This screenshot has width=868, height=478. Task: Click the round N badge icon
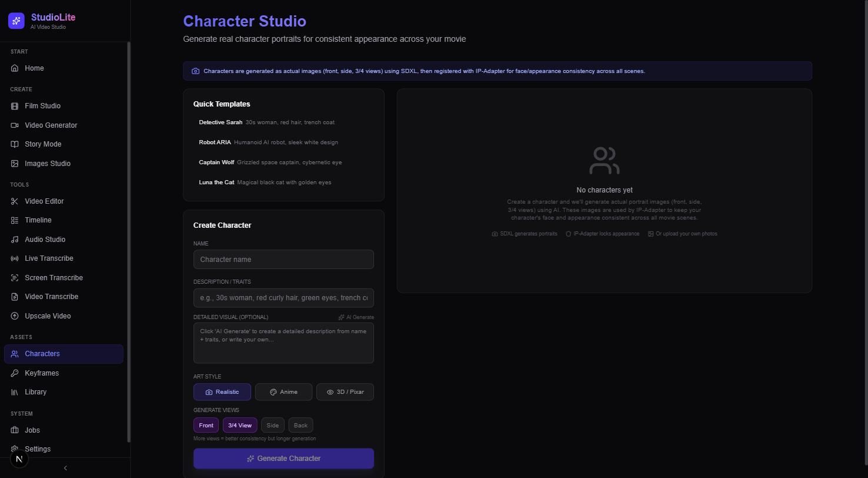coord(19,459)
